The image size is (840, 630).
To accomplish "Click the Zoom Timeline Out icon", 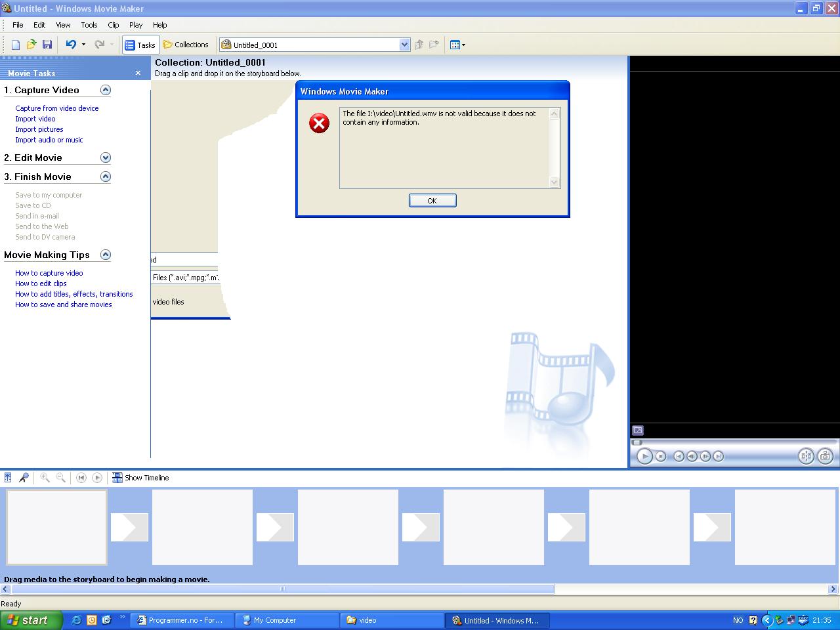I will coord(60,478).
